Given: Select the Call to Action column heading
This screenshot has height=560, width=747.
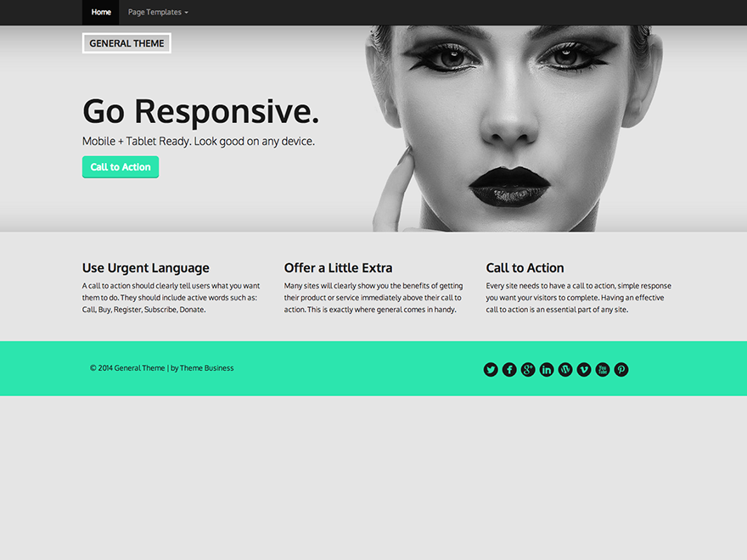Looking at the screenshot, I should [525, 267].
